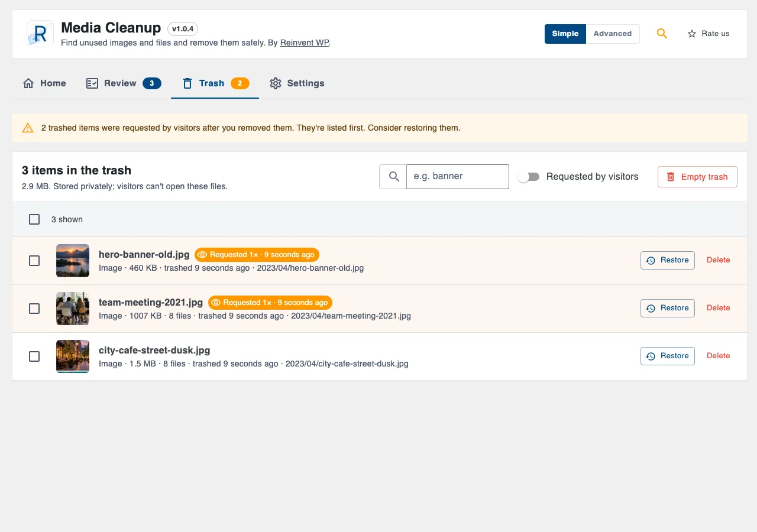Click the star icon beside Rate us
The image size is (757, 532).
coord(692,34)
